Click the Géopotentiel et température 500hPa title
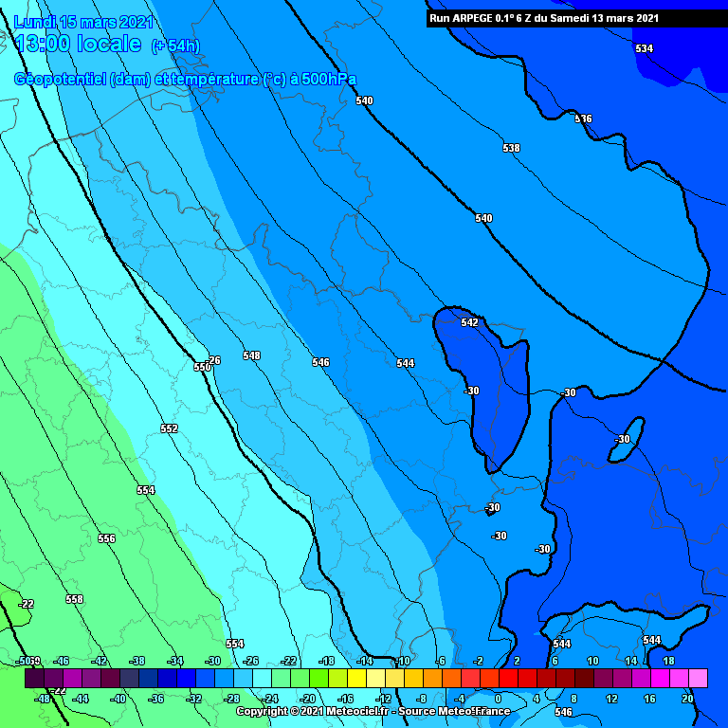728x728 pixels. click(x=185, y=80)
